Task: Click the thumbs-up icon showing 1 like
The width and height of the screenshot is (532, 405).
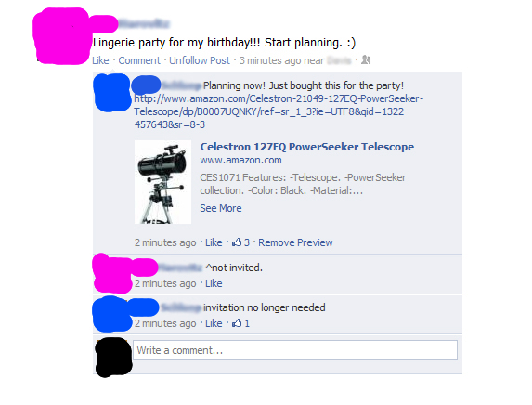Action: (x=237, y=323)
